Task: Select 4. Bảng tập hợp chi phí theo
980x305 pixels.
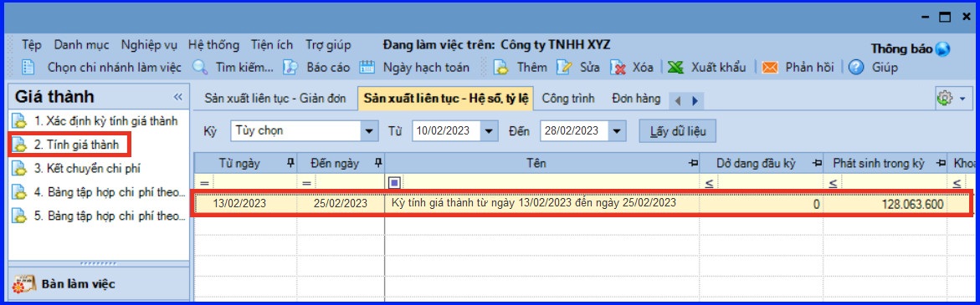Action: point(110,192)
